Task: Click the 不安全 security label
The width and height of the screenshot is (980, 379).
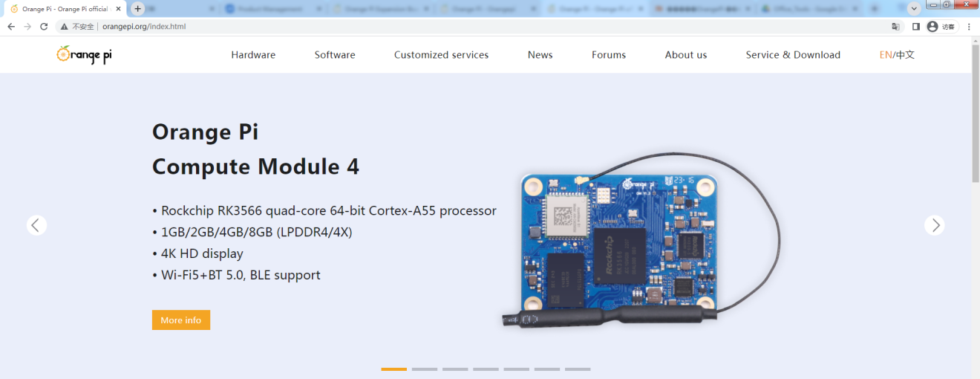Action: pos(83,27)
